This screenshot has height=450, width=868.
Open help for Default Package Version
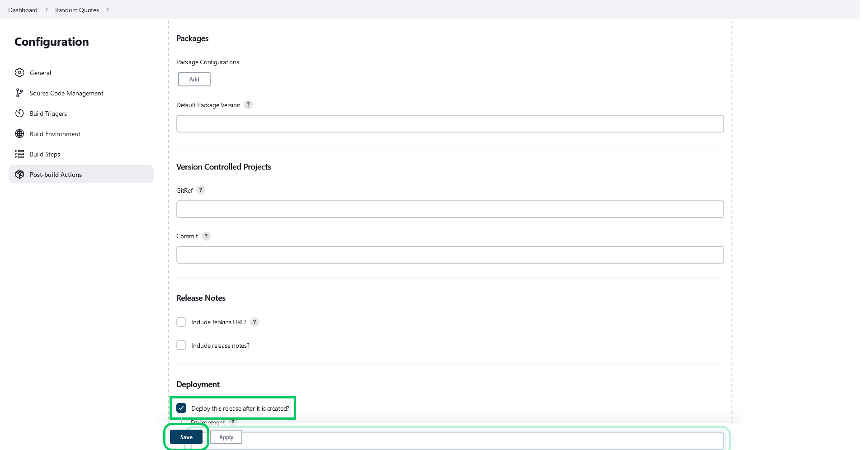click(x=248, y=104)
